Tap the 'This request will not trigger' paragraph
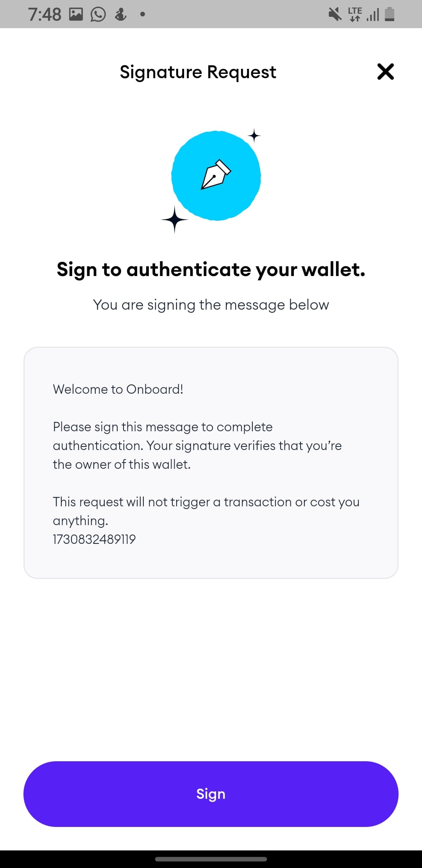Viewport: 422px width, 868px height. point(206,511)
